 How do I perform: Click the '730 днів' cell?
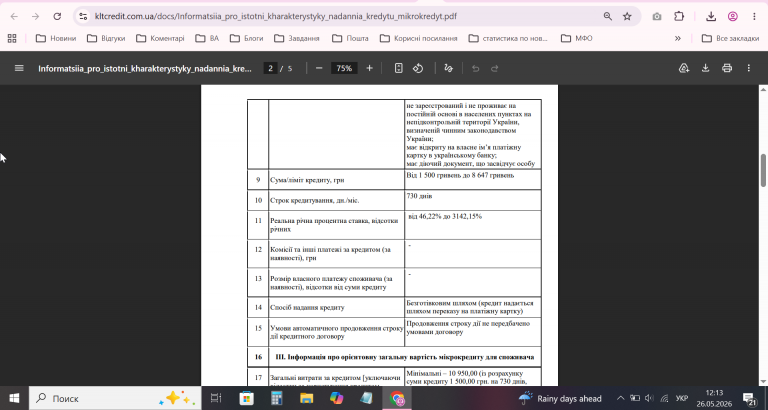click(473, 200)
